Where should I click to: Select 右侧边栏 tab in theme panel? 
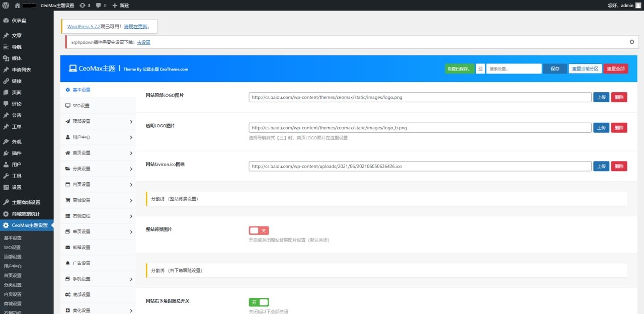click(98, 216)
